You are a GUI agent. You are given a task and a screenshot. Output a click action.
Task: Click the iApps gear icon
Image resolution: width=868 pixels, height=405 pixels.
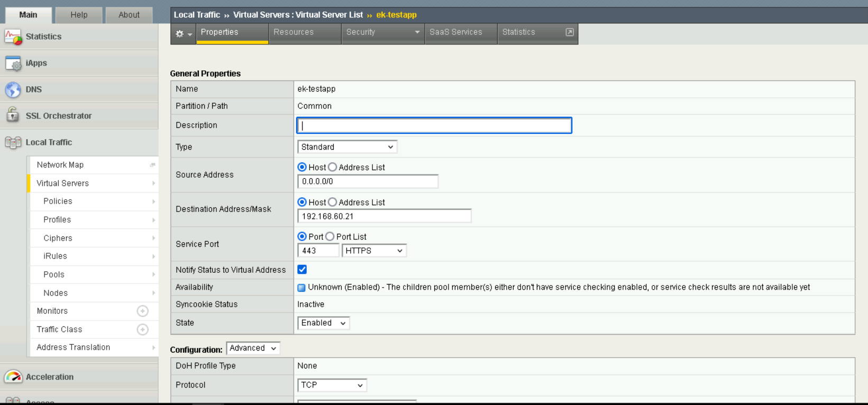(13, 63)
